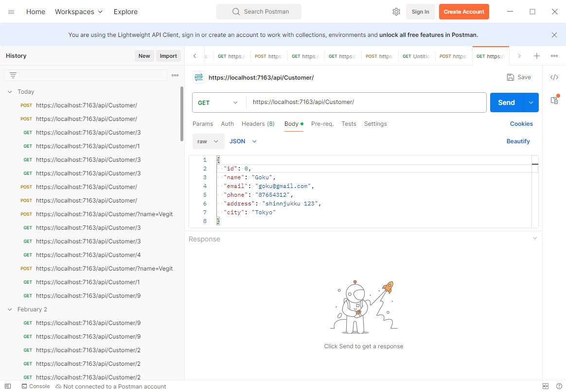Click the Search Postman field
566x392 pixels.
[259, 12]
